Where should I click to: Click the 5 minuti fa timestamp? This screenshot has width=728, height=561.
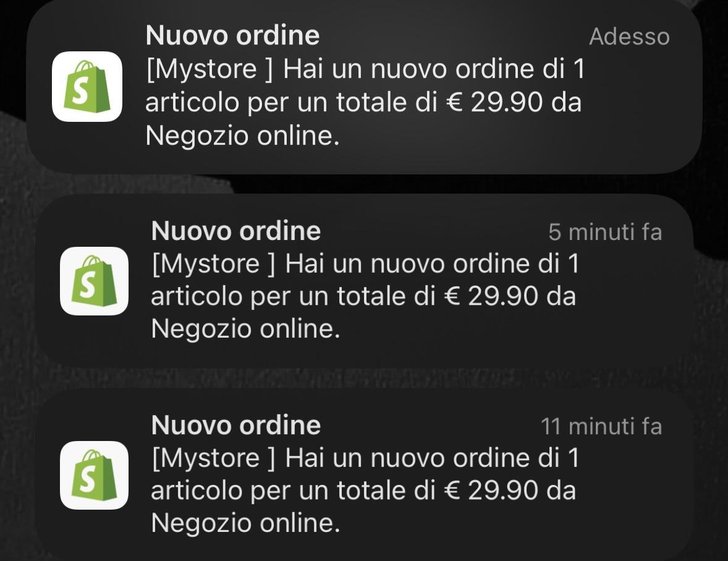pos(605,231)
